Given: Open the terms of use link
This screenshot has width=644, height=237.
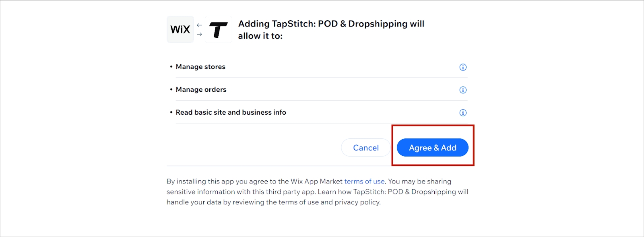Looking at the screenshot, I should pyautogui.click(x=364, y=181).
